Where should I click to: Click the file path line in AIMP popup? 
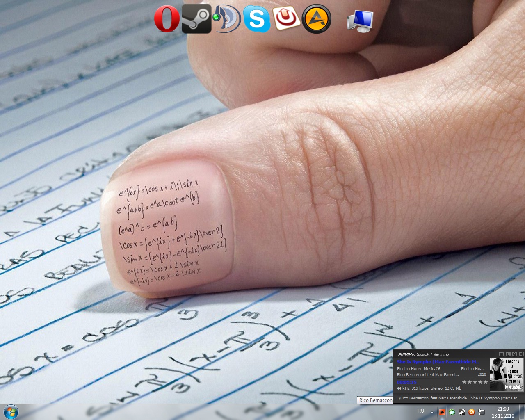pos(458,398)
